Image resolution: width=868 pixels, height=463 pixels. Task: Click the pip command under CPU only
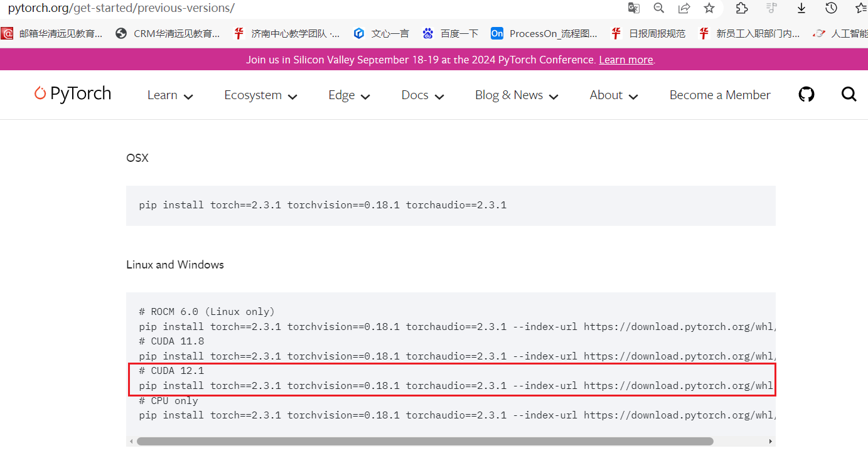tap(457, 415)
